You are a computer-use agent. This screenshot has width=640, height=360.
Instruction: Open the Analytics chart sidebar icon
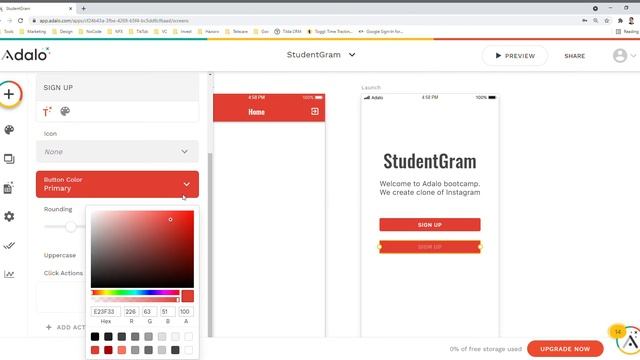9,274
